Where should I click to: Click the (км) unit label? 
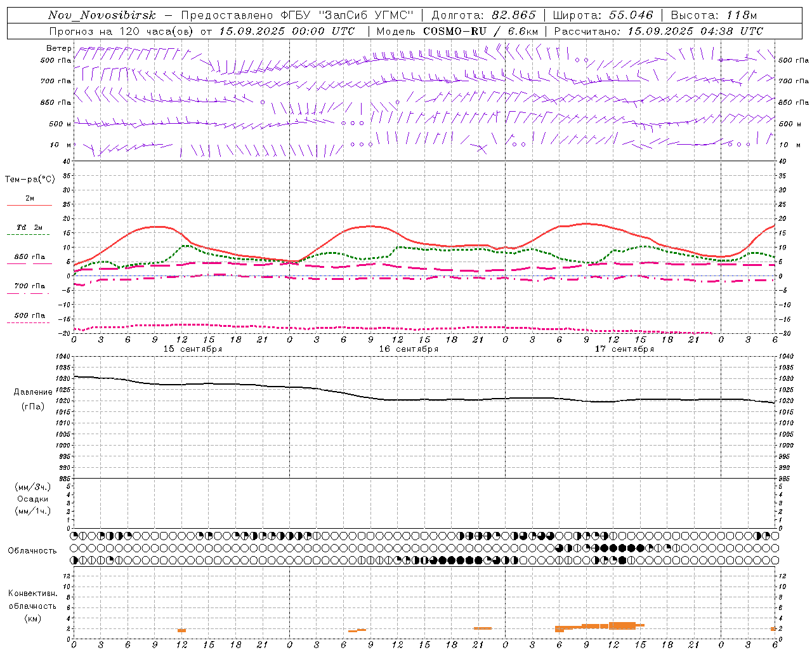(x=32, y=618)
